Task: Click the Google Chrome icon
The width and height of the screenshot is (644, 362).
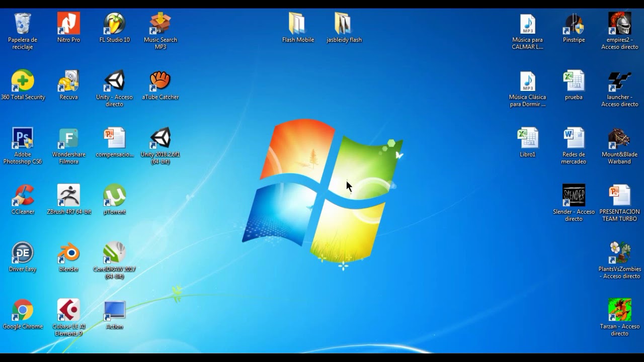Action: click(x=23, y=310)
